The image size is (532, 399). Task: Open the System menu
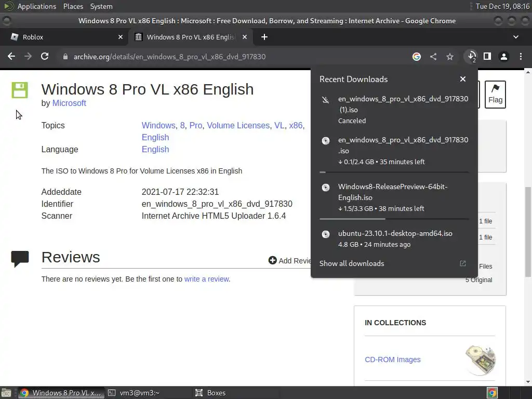coord(101,6)
